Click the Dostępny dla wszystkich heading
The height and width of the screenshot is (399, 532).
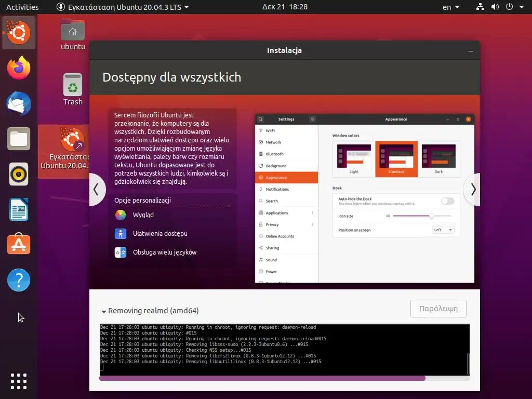tap(171, 77)
